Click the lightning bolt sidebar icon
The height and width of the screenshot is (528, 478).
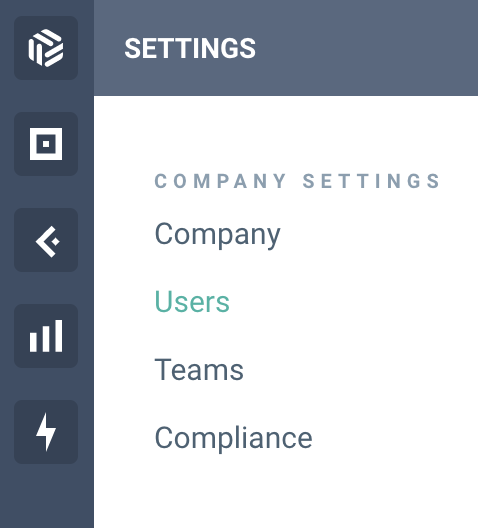46,432
